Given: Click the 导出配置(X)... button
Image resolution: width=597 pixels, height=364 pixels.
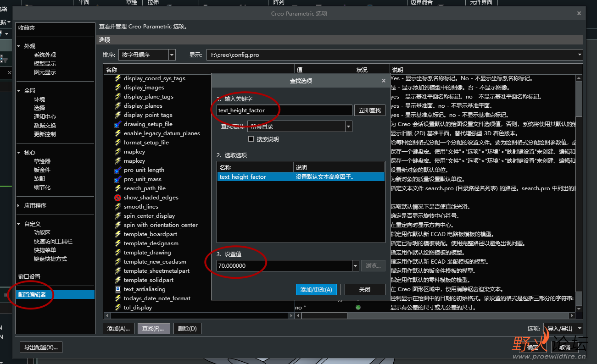Looking at the screenshot, I should pos(41,347).
